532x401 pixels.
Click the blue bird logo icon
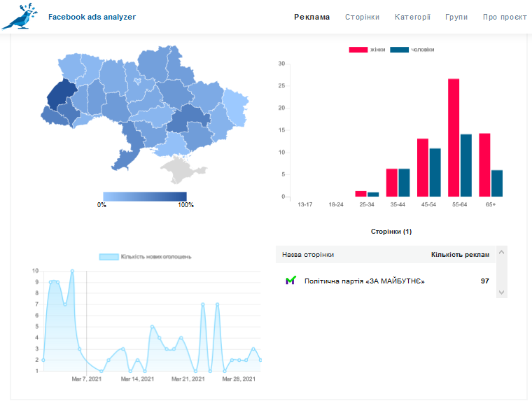tap(20, 17)
